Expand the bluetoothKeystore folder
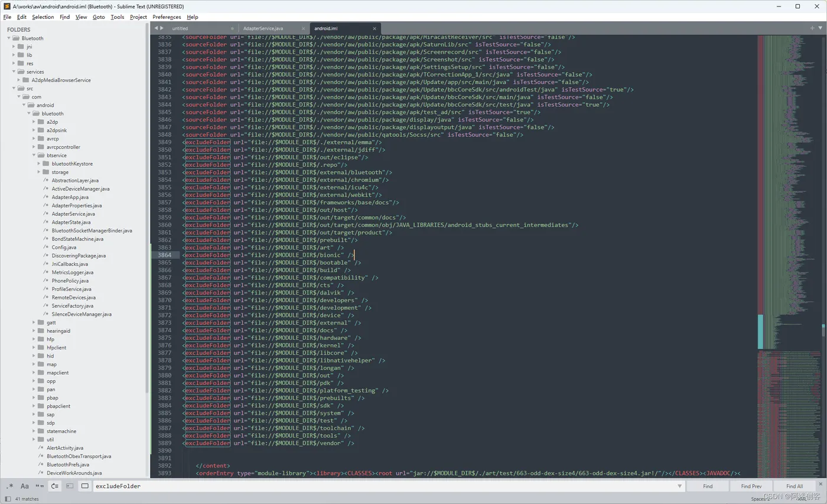 tap(39, 163)
